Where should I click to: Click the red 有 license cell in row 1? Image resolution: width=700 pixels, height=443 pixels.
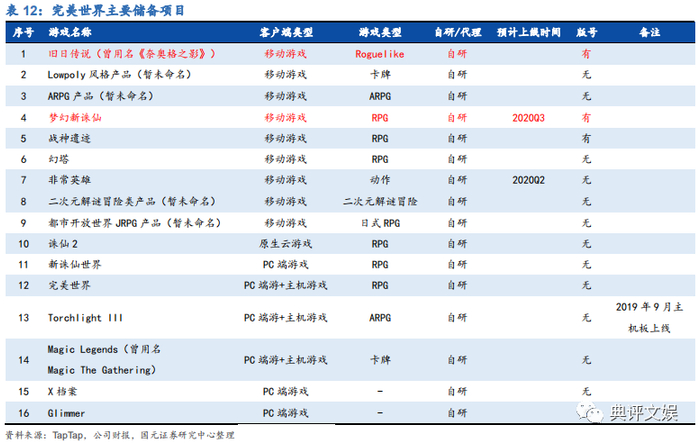point(586,54)
